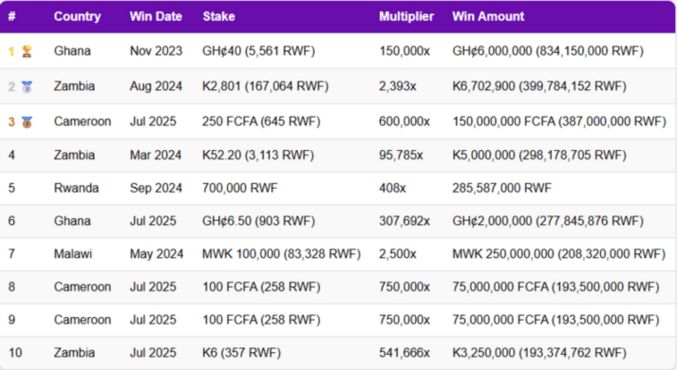The width and height of the screenshot is (677, 370).
Task: Click rank number 10
Action: click(15, 352)
